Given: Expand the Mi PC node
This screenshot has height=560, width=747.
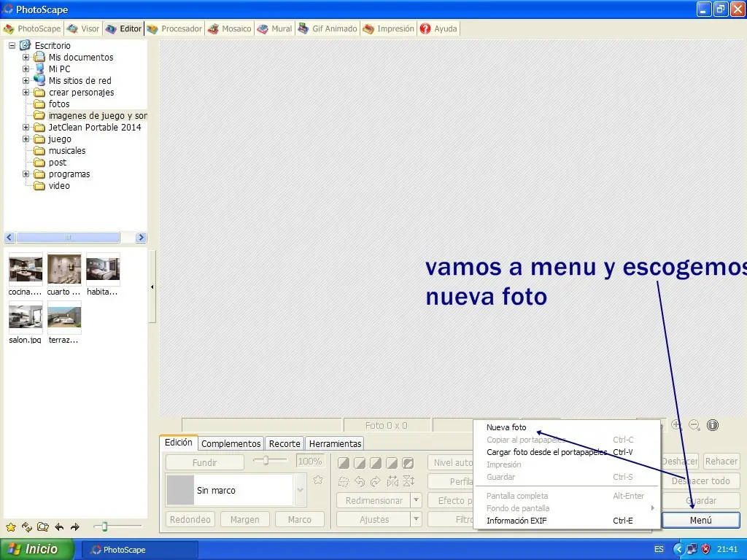Looking at the screenshot, I should (x=26, y=69).
